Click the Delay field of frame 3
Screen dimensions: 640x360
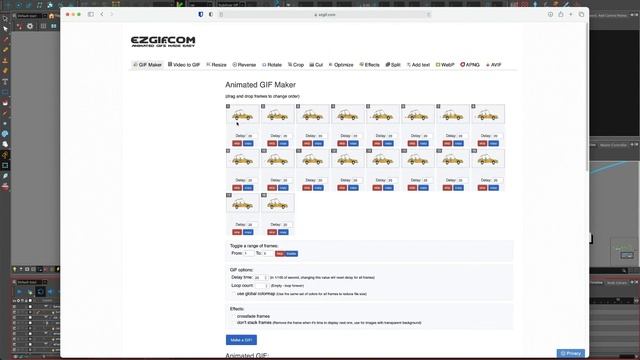click(322, 136)
